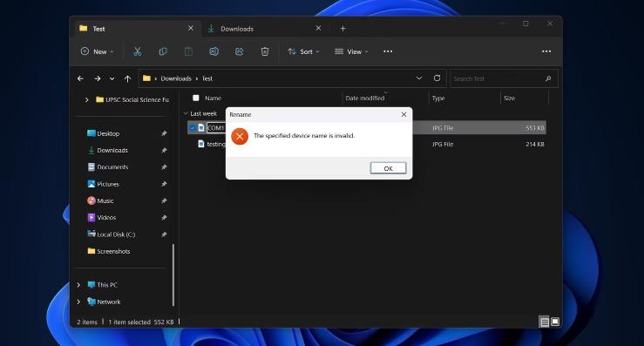Switch to large thumbnails view icon
The width and height of the screenshot is (644, 346).
coord(555,322)
